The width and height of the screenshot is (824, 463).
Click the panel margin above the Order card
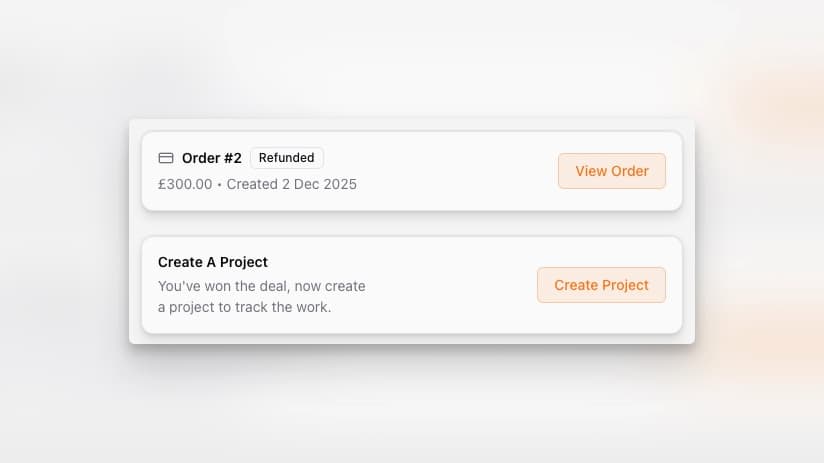[x=411, y=125]
